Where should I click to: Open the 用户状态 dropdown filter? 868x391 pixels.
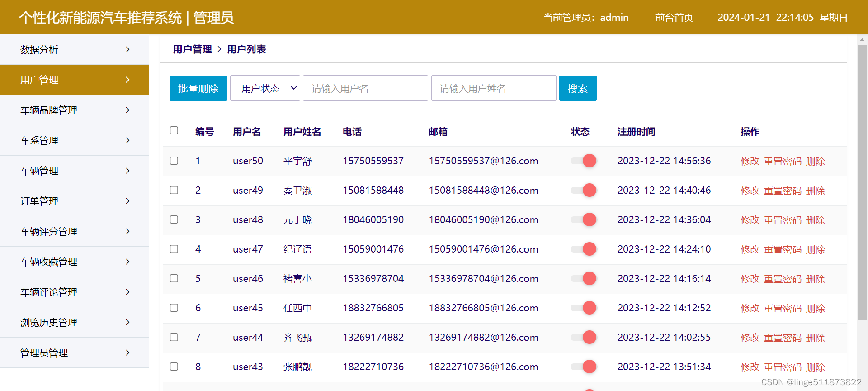click(x=265, y=88)
